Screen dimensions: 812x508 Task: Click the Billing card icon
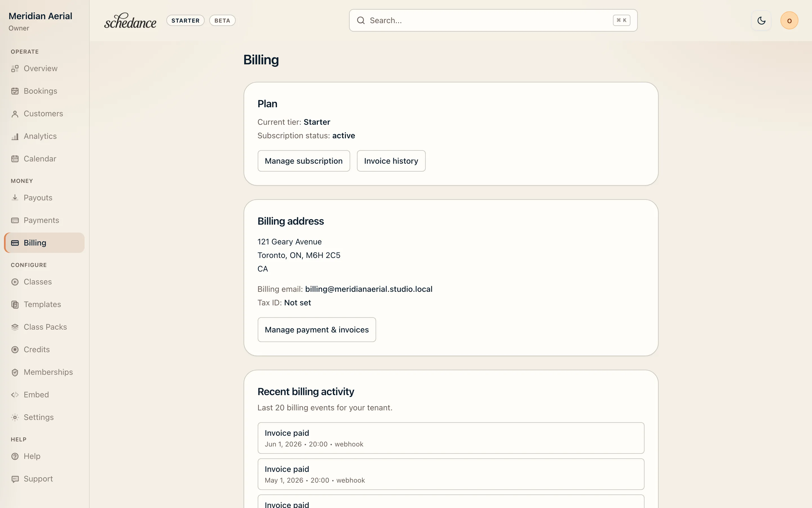(x=15, y=243)
